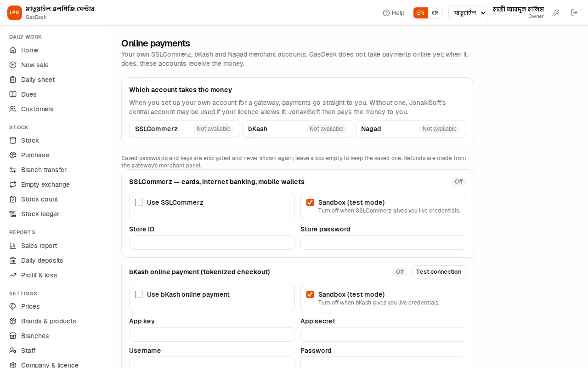588x368 pixels.
Task: Click the Branch transfer arrows icon
Action: [x=13, y=170]
